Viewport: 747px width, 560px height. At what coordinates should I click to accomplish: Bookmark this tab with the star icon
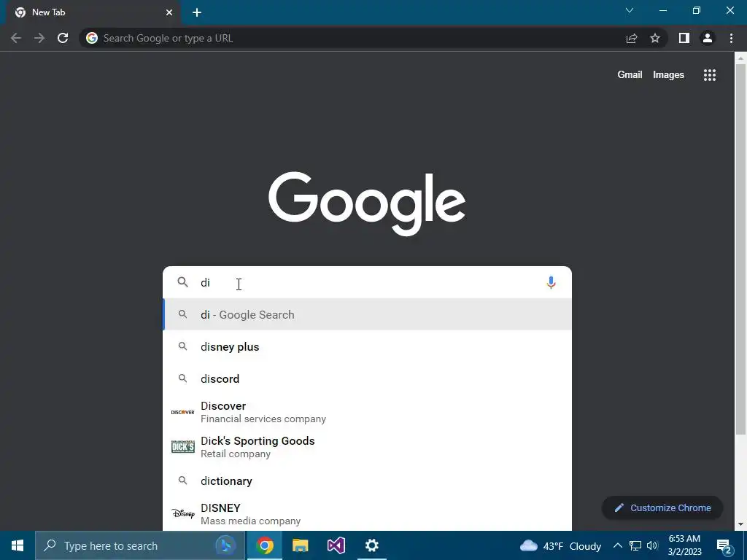click(655, 38)
